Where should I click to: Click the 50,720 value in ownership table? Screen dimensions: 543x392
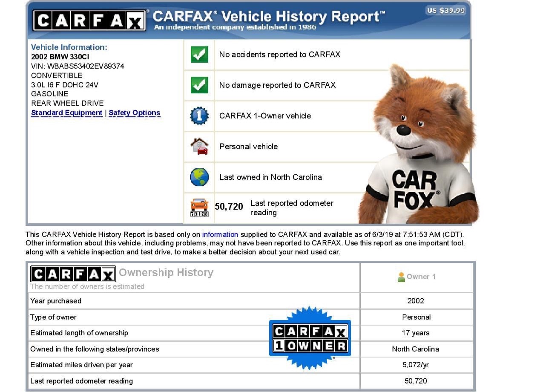(416, 381)
